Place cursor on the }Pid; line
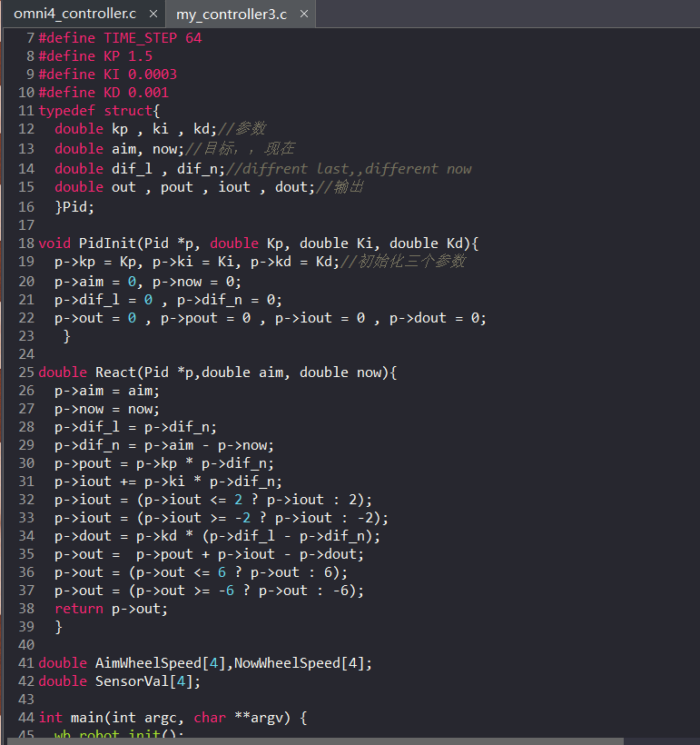Image resolution: width=700 pixels, height=745 pixels. coord(74,207)
